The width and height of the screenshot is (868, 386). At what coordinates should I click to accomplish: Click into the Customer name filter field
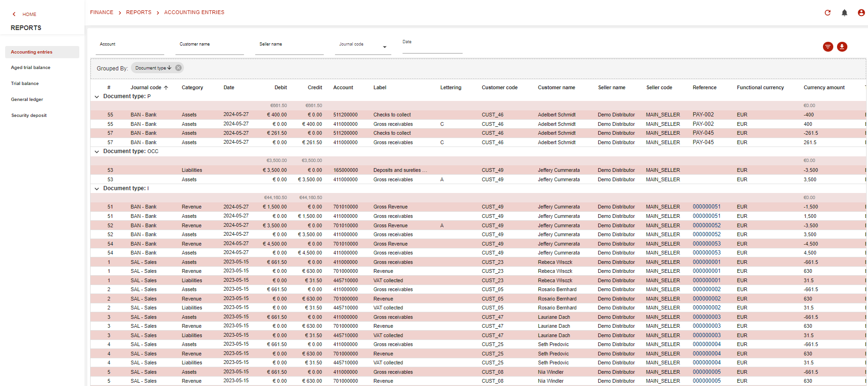210,46
